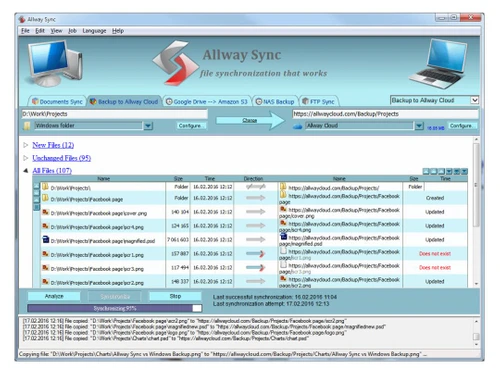Click the Allway Sync title bar app icon

click(x=22, y=19)
